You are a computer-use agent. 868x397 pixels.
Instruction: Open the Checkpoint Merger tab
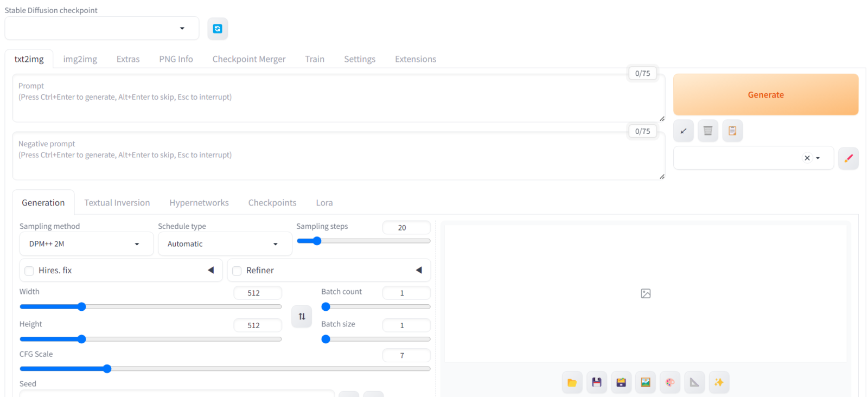pos(249,59)
